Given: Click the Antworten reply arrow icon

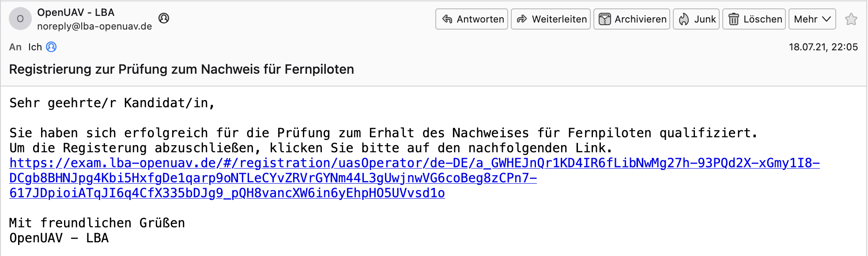Looking at the screenshot, I should click(447, 19).
